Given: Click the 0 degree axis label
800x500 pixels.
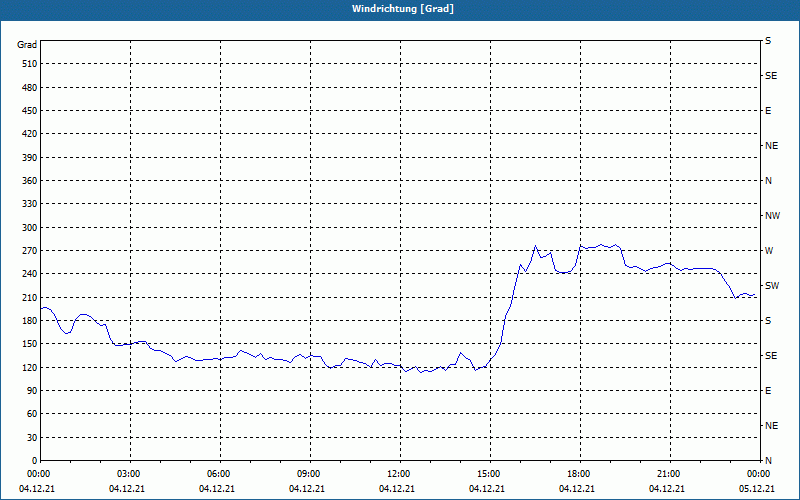Looking at the screenshot, I should tap(34, 461).
